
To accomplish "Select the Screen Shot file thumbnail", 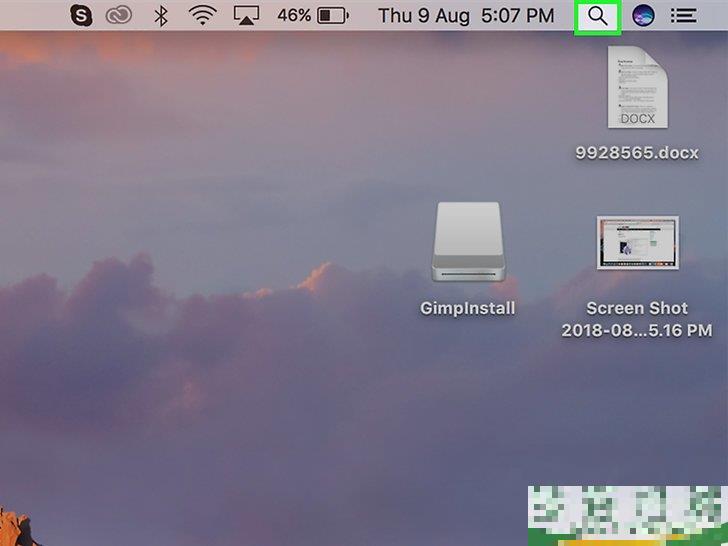I will [x=637, y=243].
